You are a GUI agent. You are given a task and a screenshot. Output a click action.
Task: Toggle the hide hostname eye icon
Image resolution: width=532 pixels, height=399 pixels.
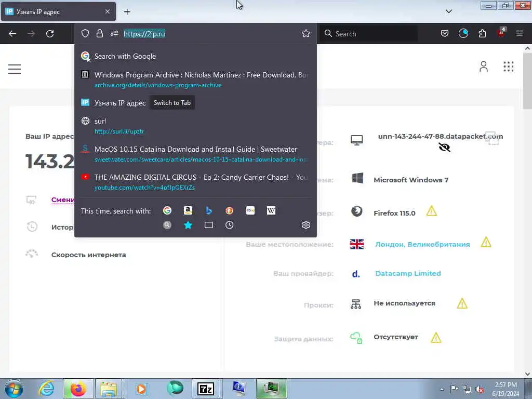[x=444, y=147]
